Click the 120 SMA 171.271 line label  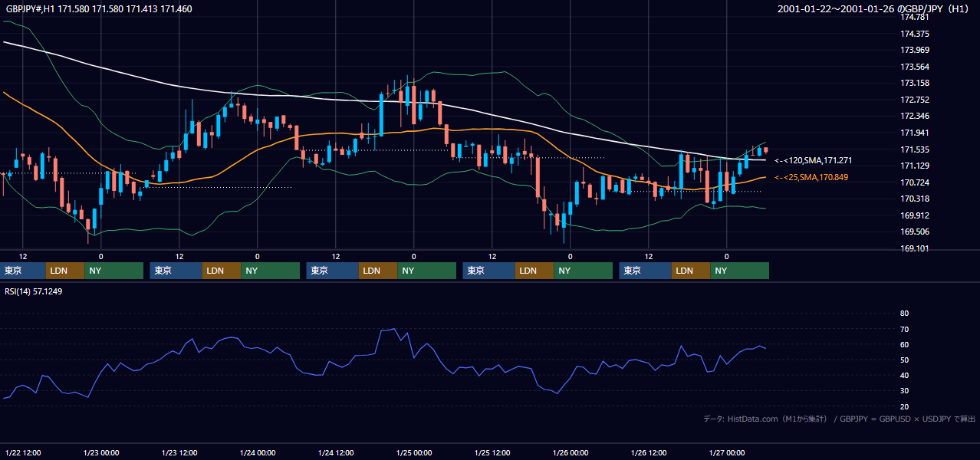(814, 161)
